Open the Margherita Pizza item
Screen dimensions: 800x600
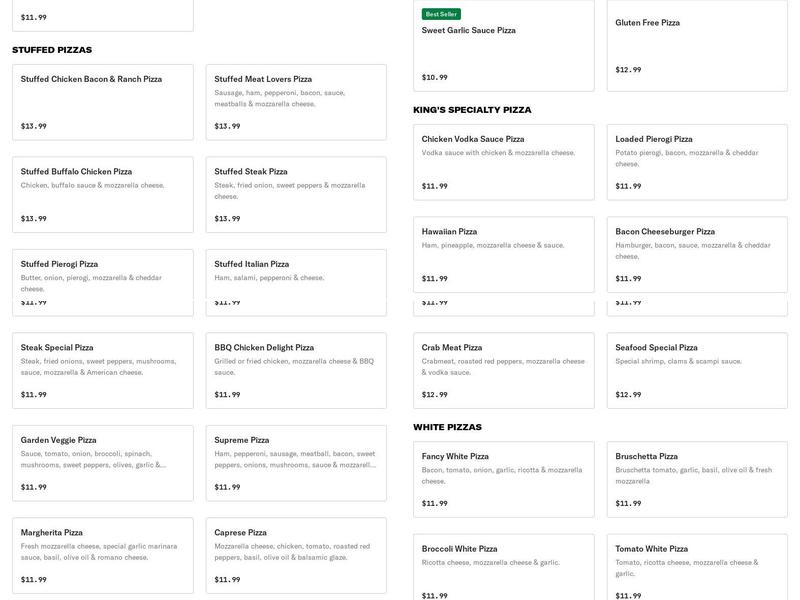tap(102, 555)
